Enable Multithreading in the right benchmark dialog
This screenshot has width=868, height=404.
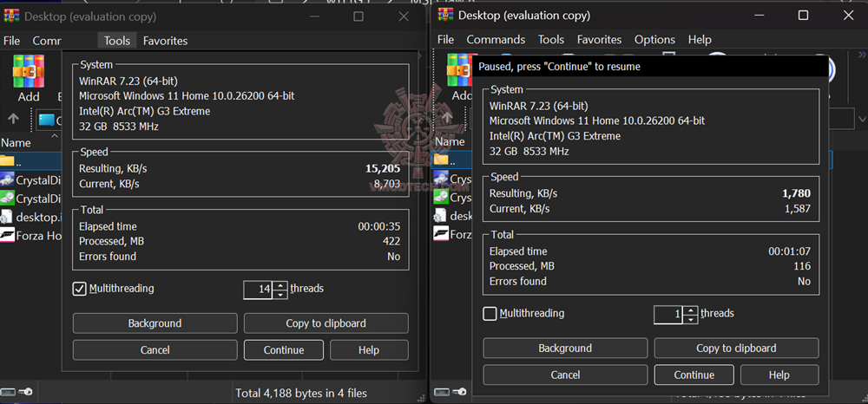[490, 313]
